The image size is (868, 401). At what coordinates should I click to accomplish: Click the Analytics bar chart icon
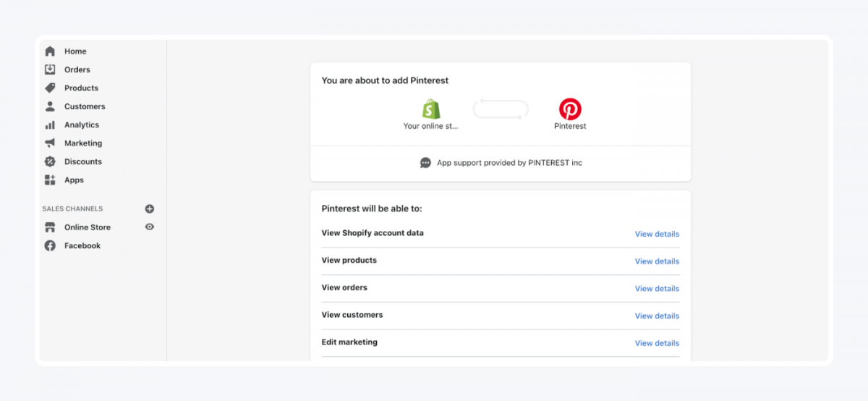pos(50,125)
